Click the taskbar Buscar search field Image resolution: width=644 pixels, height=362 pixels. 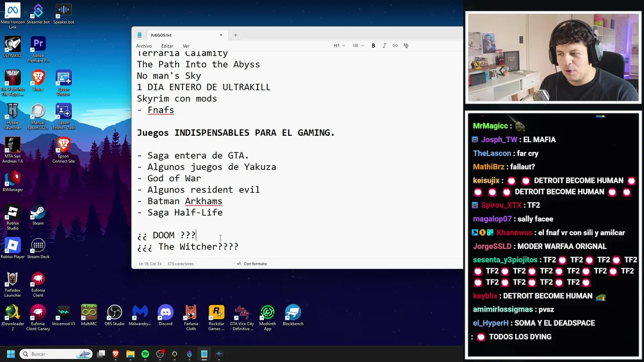(56, 354)
